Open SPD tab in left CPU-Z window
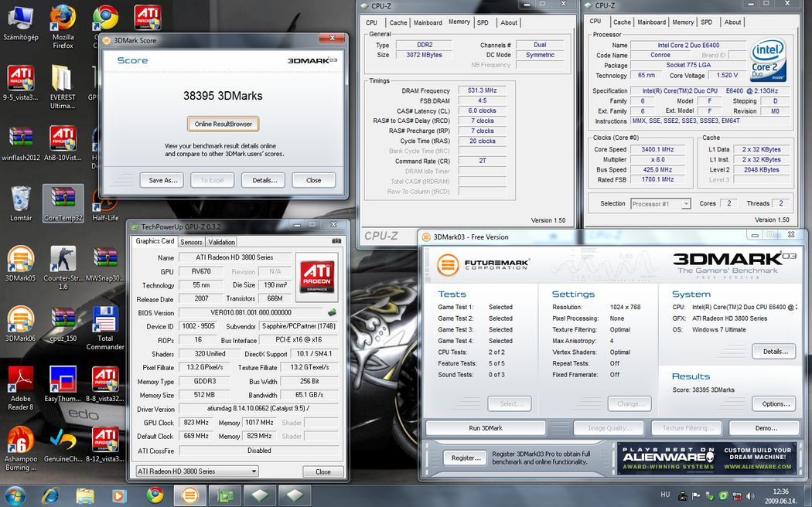Viewport: 812px width, 507px height. pyautogui.click(x=483, y=22)
